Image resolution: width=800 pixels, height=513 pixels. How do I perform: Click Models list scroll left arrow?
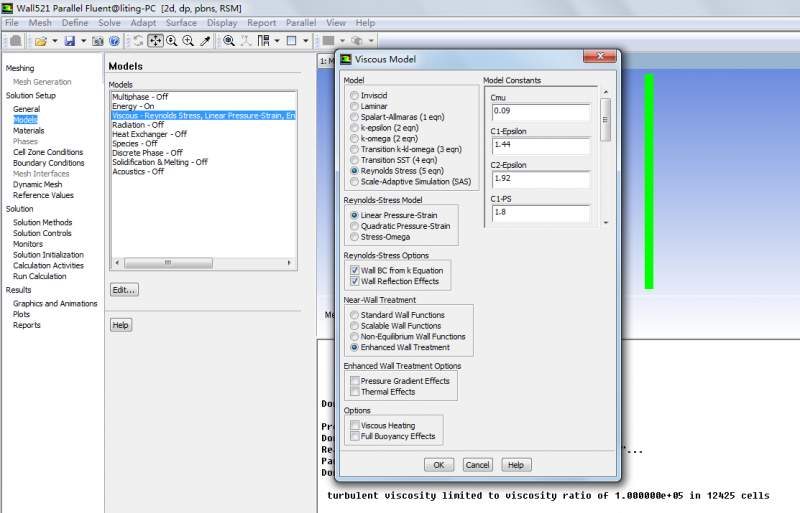[x=117, y=263]
